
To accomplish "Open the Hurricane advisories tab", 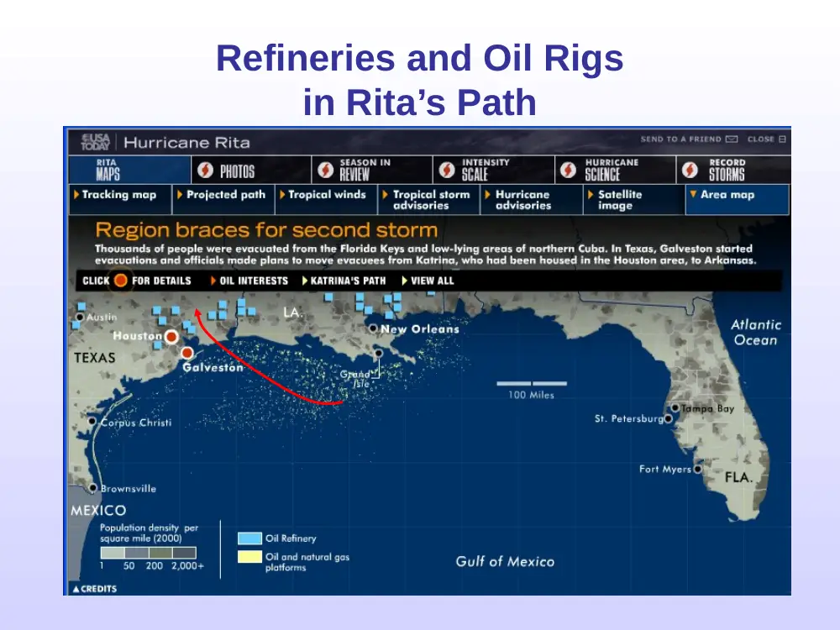I will [x=532, y=199].
